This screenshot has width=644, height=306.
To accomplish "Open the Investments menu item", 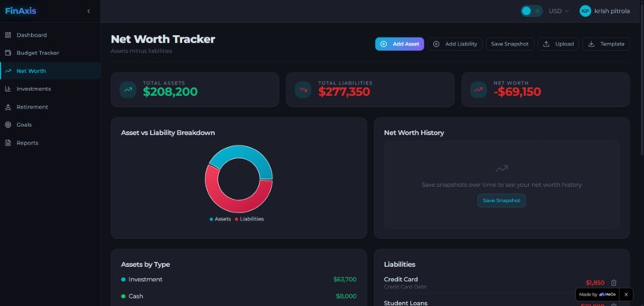I will pos(50,89).
